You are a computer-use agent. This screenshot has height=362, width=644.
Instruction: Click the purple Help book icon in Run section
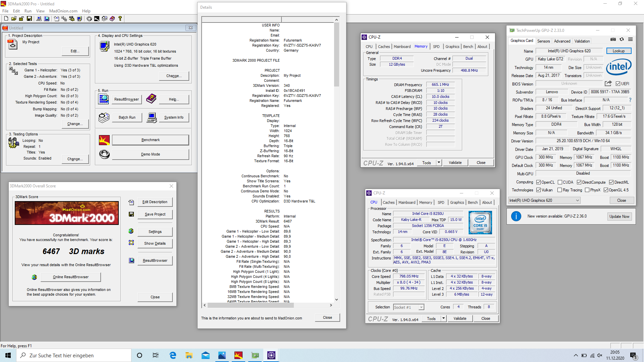[151, 99]
